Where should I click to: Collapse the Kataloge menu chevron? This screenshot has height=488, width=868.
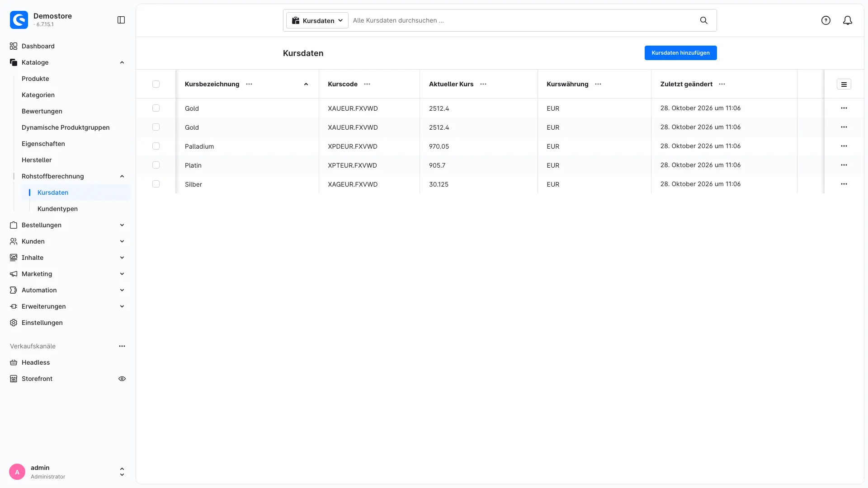[x=122, y=62]
